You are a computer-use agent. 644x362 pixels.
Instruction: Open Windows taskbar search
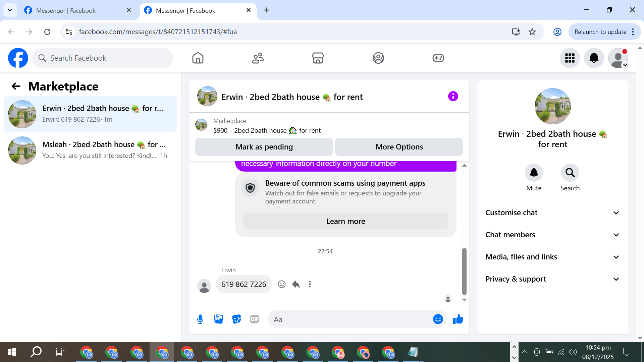[x=36, y=352]
